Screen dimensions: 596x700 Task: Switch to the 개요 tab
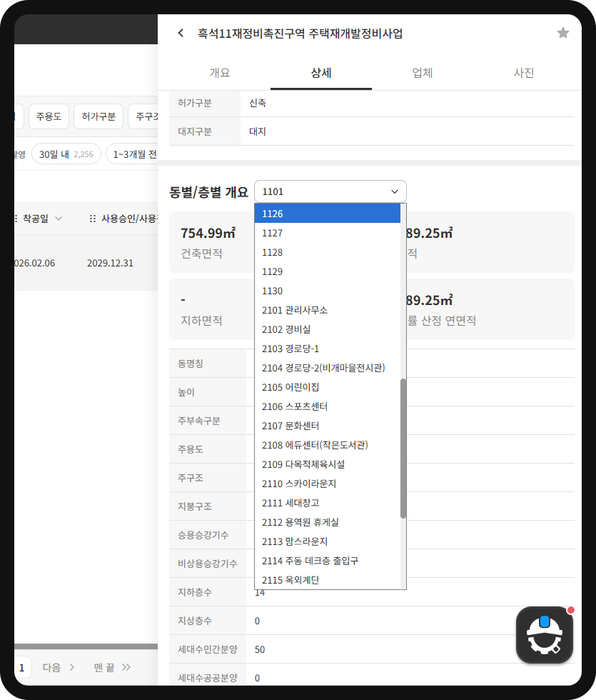220,73
